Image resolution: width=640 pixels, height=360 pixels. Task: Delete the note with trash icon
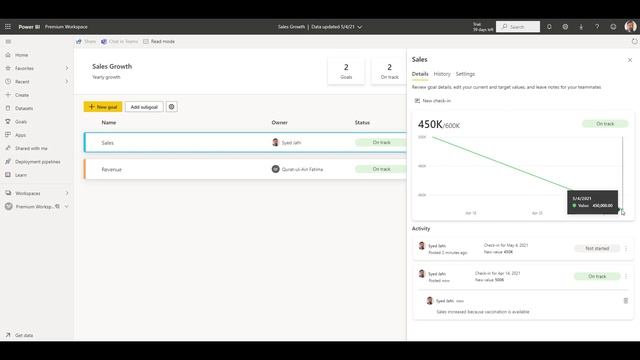[x=626, y=301]
